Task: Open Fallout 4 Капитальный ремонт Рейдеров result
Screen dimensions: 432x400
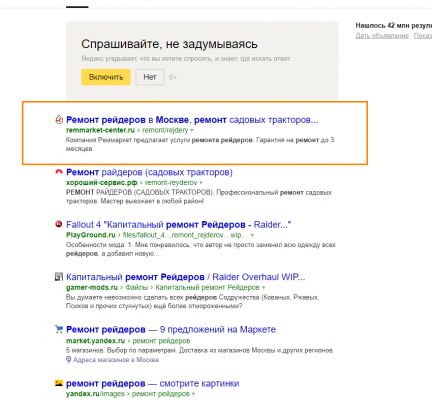Action: [179, 225]
